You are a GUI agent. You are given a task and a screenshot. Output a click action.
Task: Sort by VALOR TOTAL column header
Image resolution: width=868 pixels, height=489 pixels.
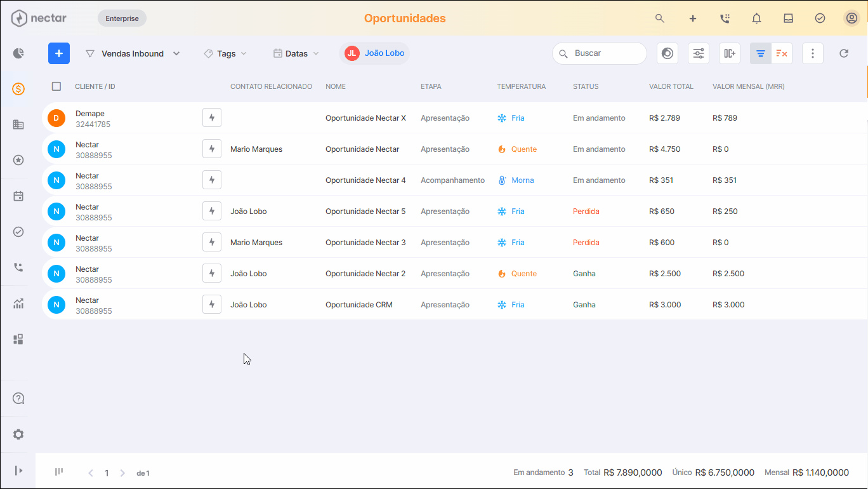(x=671, y=86)
